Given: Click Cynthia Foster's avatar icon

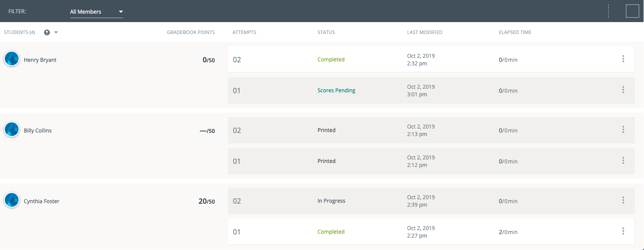Looking at the screenshot, I should tap(11, 200).
